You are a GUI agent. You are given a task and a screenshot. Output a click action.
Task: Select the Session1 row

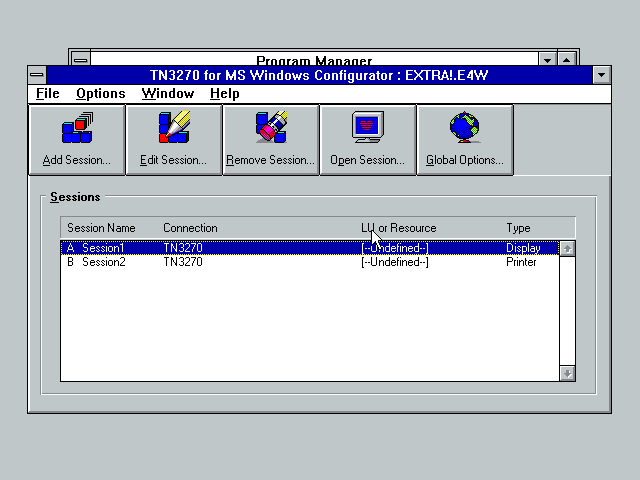[x=310, y=248]
